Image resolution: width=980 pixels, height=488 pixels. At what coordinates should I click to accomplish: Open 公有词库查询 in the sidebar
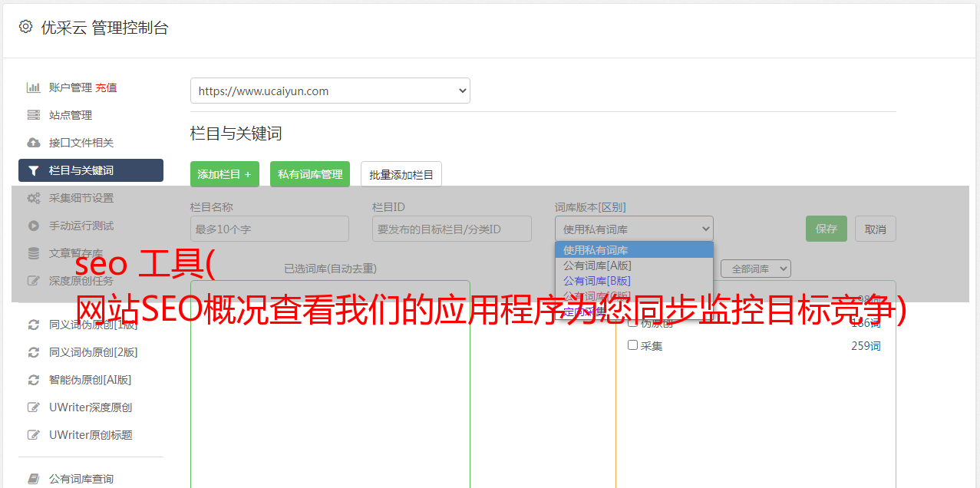coord(81,479)
